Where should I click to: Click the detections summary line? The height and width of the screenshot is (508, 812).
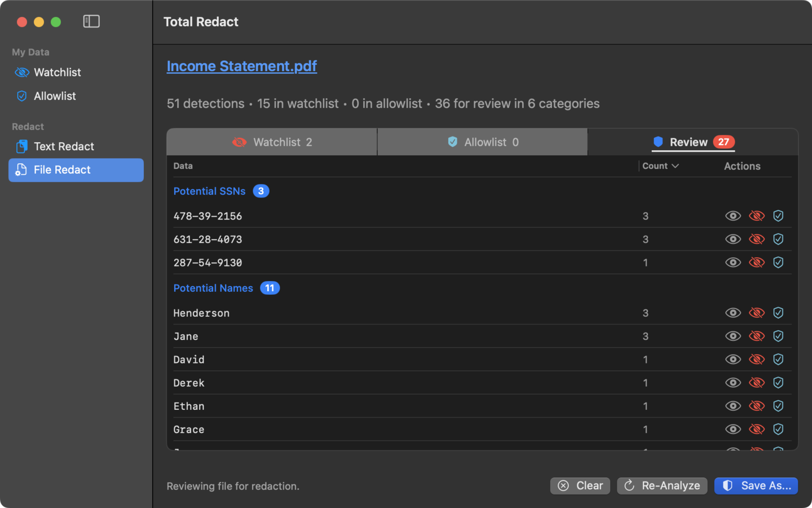point(383,104)
